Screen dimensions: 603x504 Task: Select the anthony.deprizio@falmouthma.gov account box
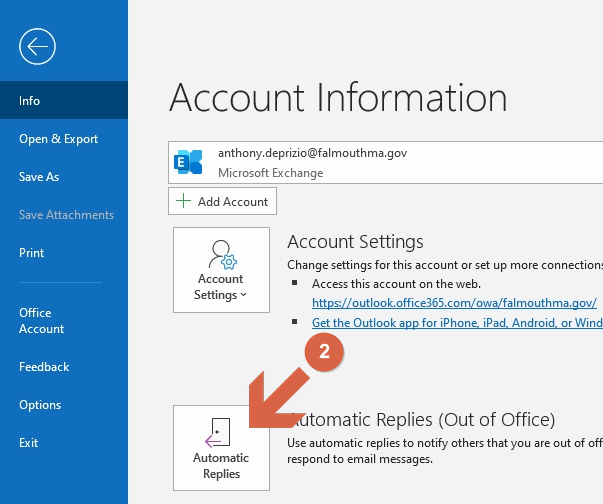[x=385, y=162]
